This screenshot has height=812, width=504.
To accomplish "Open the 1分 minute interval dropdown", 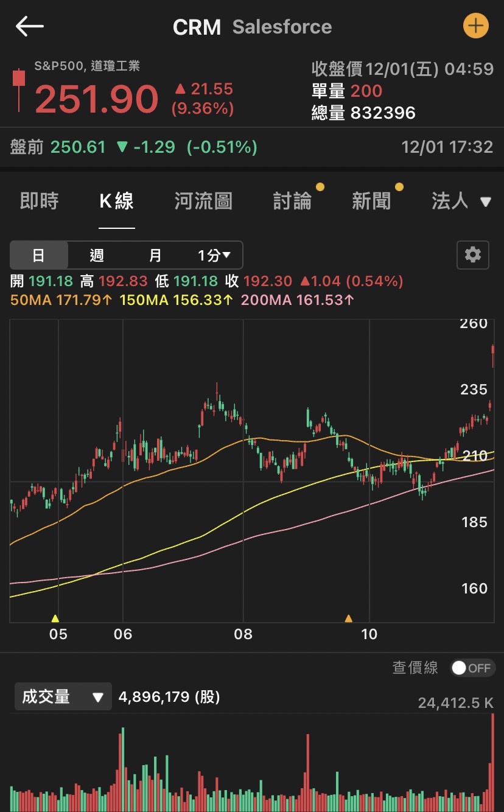I will click(x=214, y=255).
